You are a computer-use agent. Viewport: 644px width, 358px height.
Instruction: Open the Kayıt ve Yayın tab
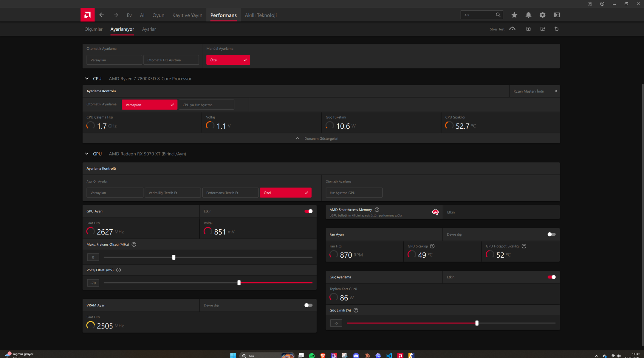(187, 15)
